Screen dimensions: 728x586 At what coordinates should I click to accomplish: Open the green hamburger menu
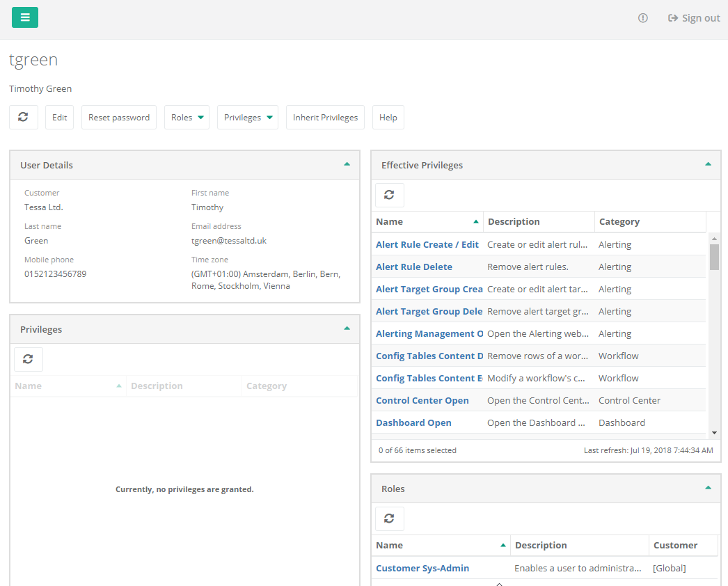[25, 17]
